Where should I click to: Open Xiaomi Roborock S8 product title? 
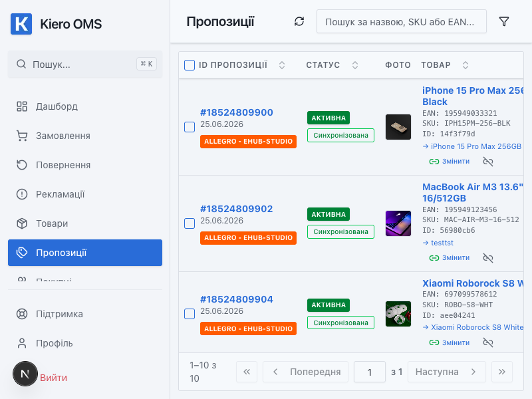tap(473, 283)
